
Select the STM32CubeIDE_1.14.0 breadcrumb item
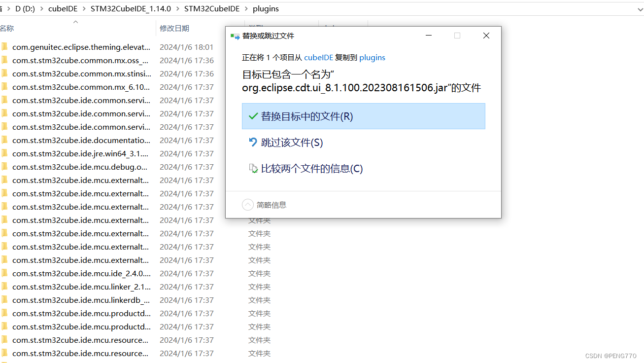click(x=130, y=8)
